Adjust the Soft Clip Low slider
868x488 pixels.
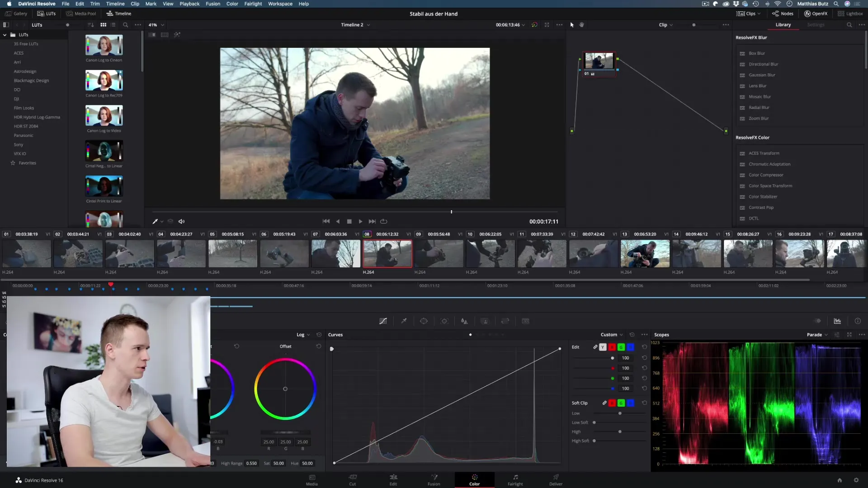coord(620,413)
